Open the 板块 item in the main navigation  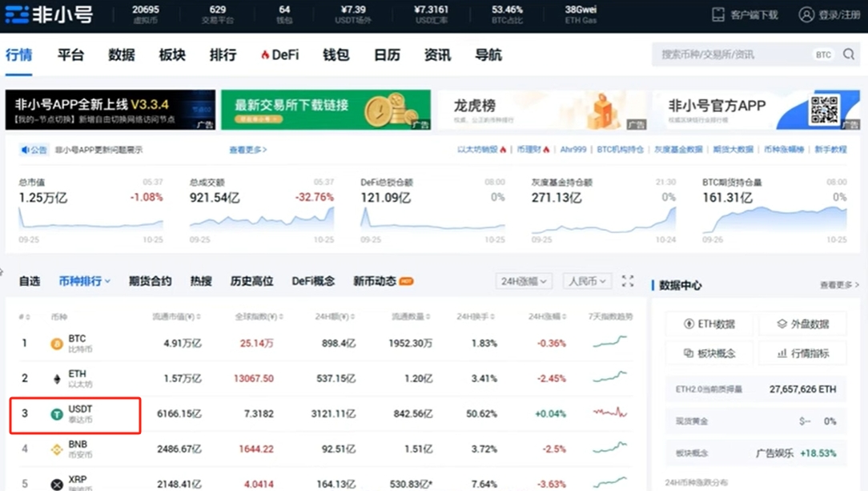[x=172, y=54]
